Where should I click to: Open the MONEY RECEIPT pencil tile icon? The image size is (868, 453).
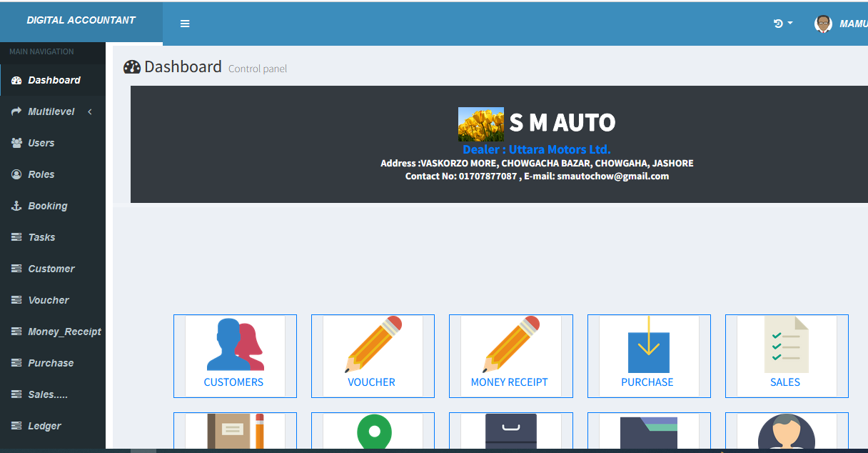click(x=510, y=345)
